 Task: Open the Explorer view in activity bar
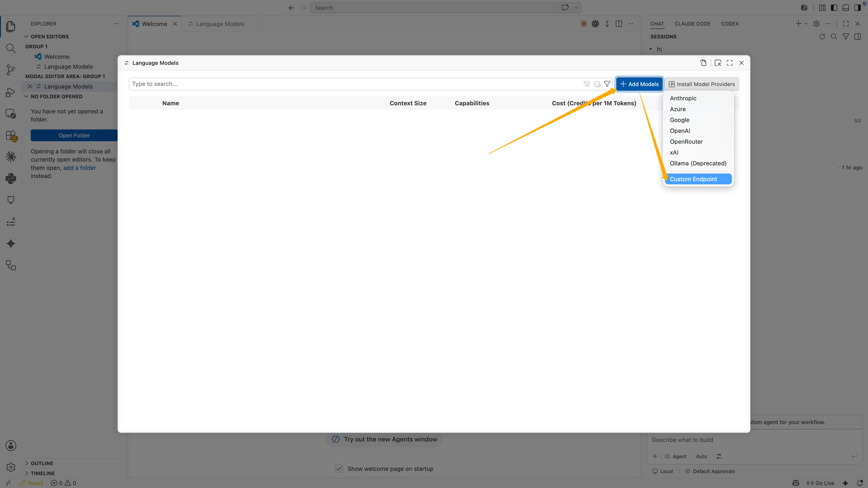pos(11,26)
